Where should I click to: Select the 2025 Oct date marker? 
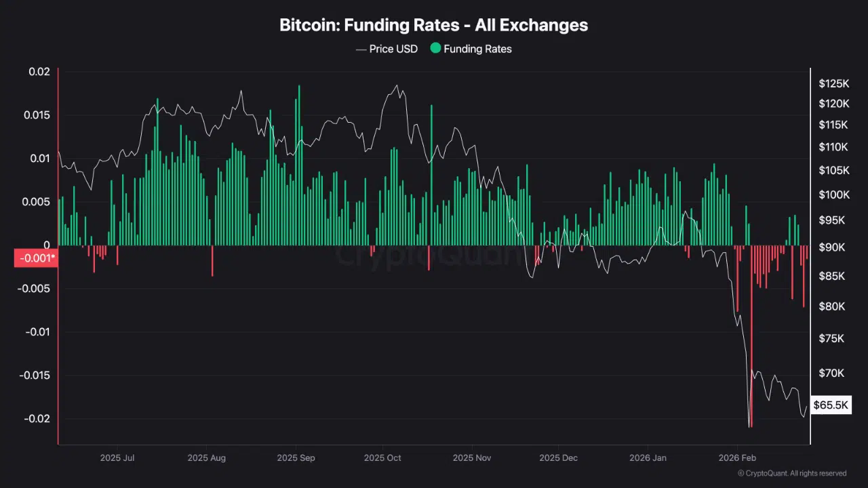pyautogui.click(x=382, y=458)
